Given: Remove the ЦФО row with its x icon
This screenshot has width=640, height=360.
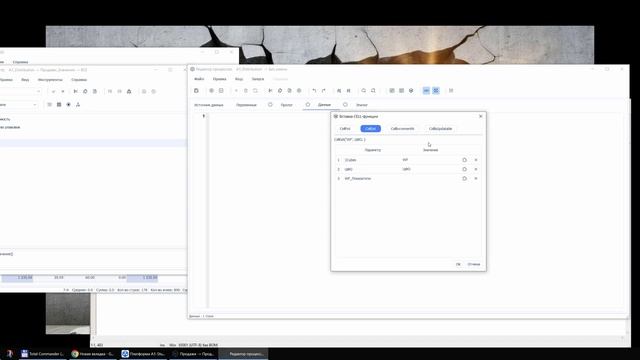Looking at the screenshot, I should click(x=476, y=169).
